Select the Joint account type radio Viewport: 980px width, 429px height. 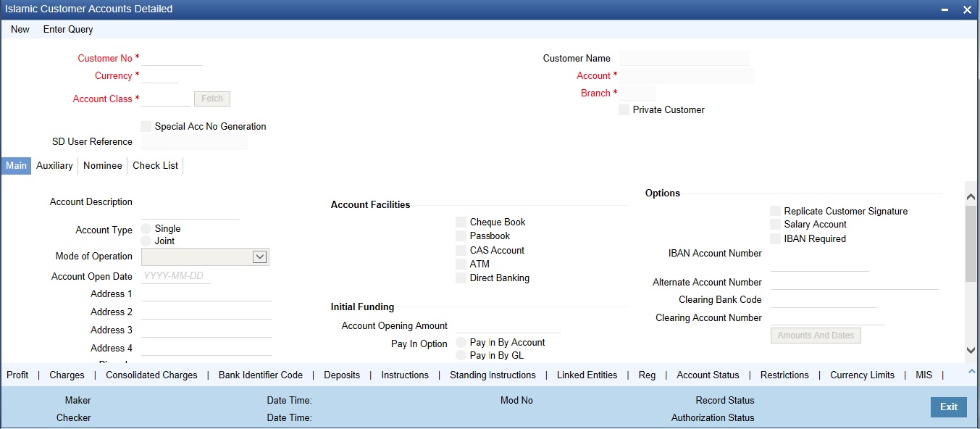click(146, 241)
